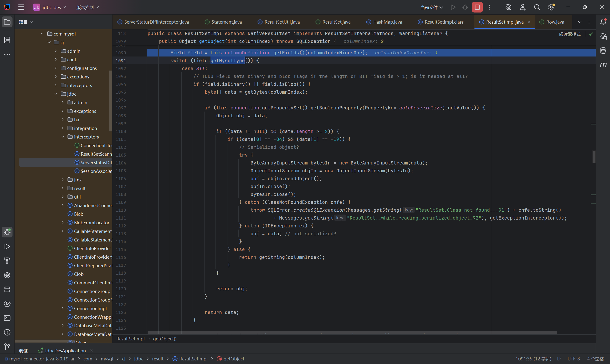The image size is (610, 364).
Task: Open the Problems tool window icon
Action: point(7,332)
